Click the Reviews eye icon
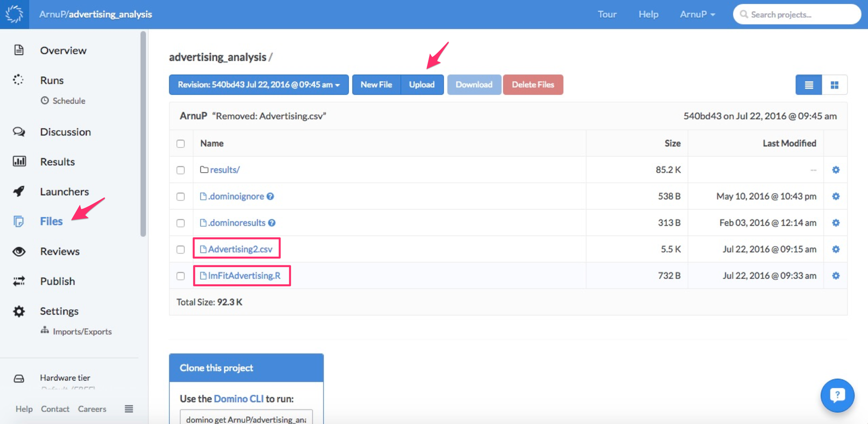Screen dimensions: 868x424 19,251
